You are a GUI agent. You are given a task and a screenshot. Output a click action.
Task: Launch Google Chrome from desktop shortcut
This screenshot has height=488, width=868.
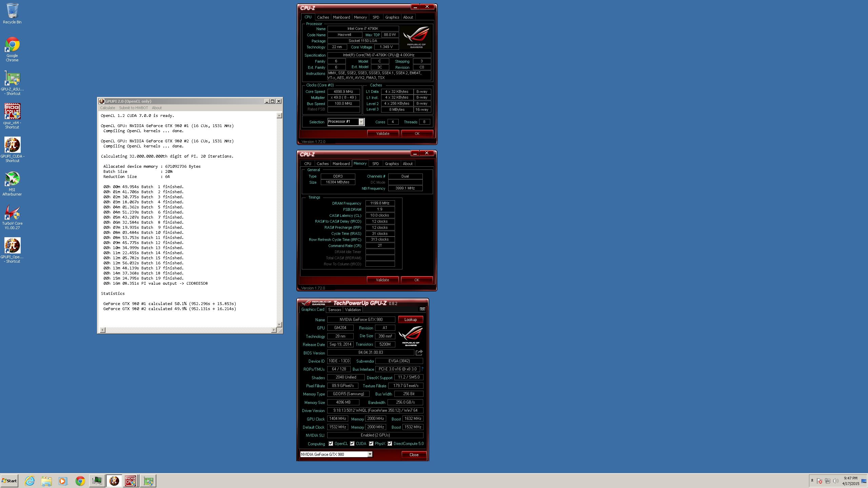coord(12,49)
